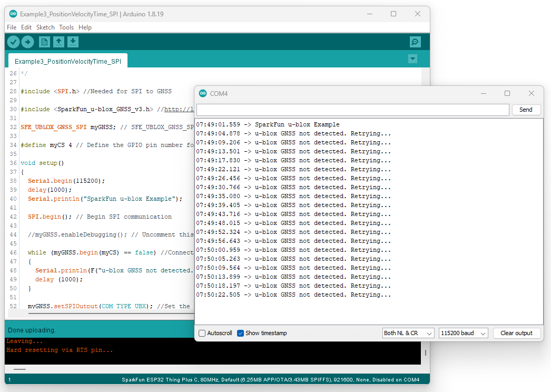Click the console pane's vertical scrollbar

tap(426, 352)
